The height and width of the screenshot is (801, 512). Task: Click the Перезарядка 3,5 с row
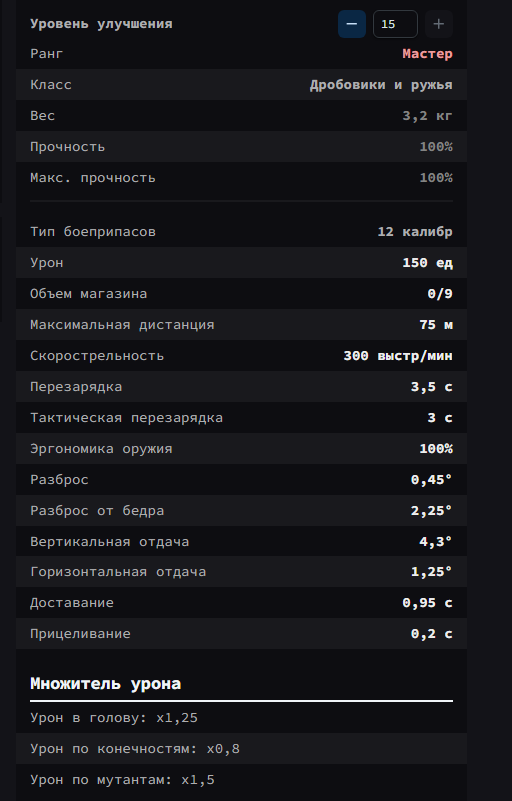pos(241,387)
